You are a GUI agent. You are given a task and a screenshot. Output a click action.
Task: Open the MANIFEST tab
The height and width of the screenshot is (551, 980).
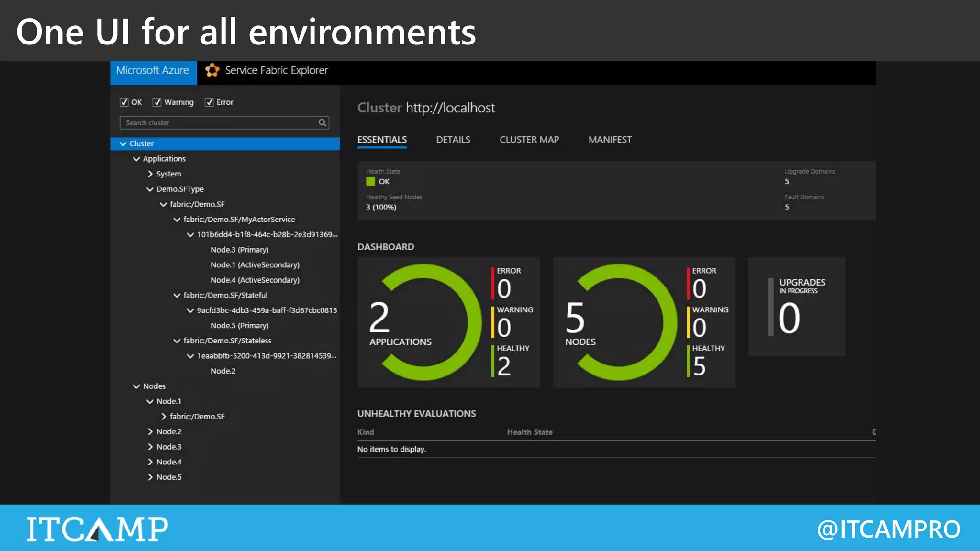[610, 140]
